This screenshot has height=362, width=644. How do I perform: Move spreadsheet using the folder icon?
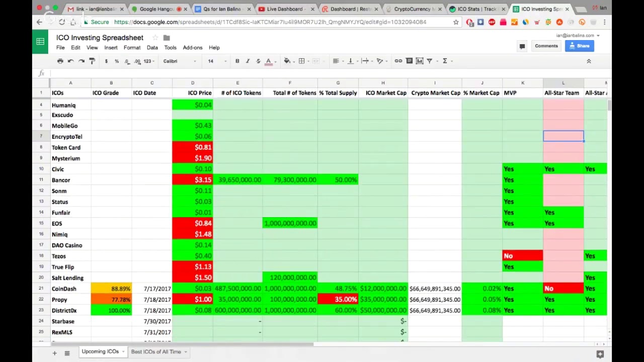coord(167,38)
